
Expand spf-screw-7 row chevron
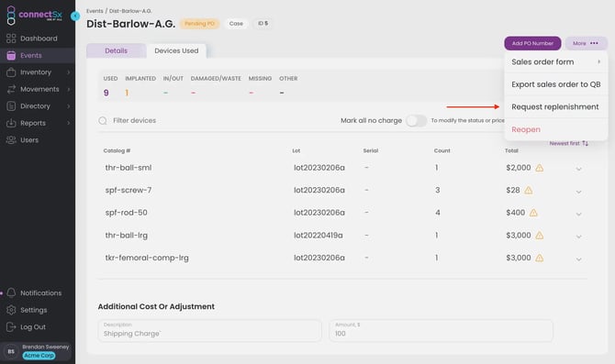[x=578, y=192]
